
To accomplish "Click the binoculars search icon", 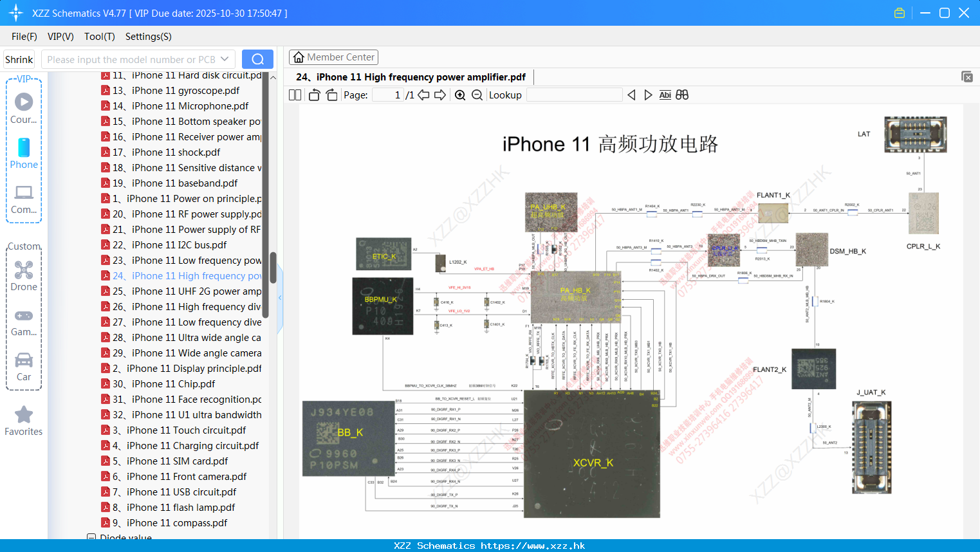I will click(x=682, y=95).
